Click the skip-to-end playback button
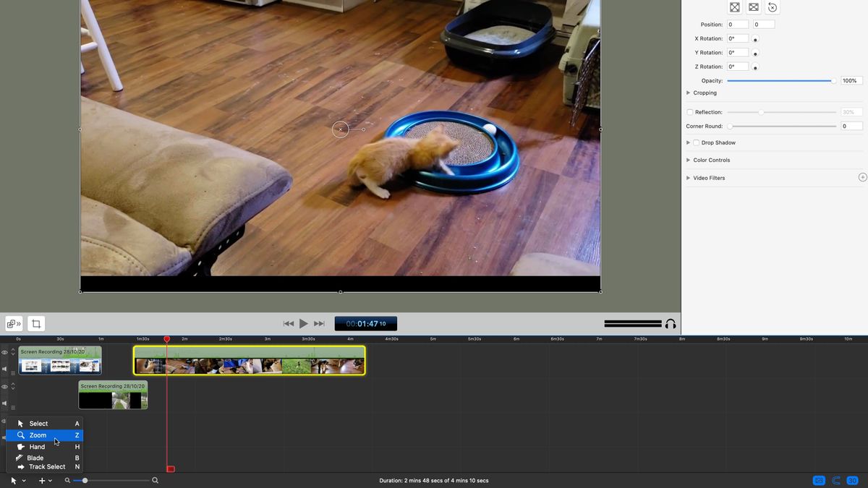 (319, 323)
